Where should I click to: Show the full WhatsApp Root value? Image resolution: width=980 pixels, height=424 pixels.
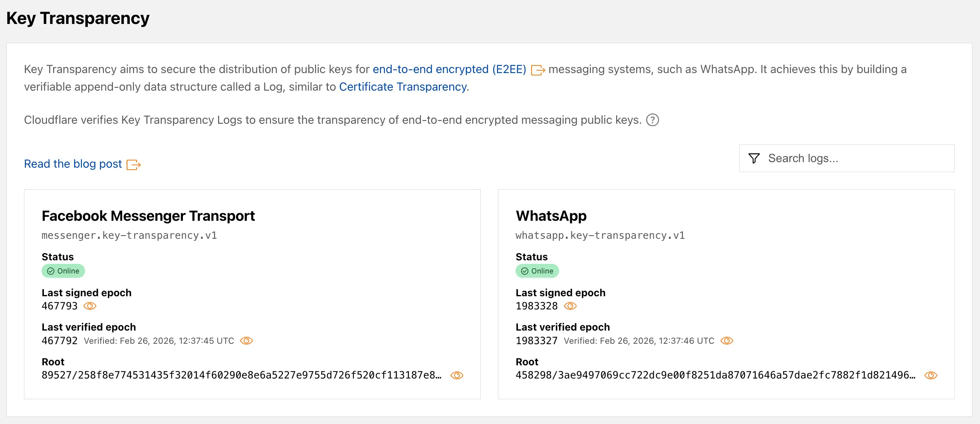click(x=930, y=375)
